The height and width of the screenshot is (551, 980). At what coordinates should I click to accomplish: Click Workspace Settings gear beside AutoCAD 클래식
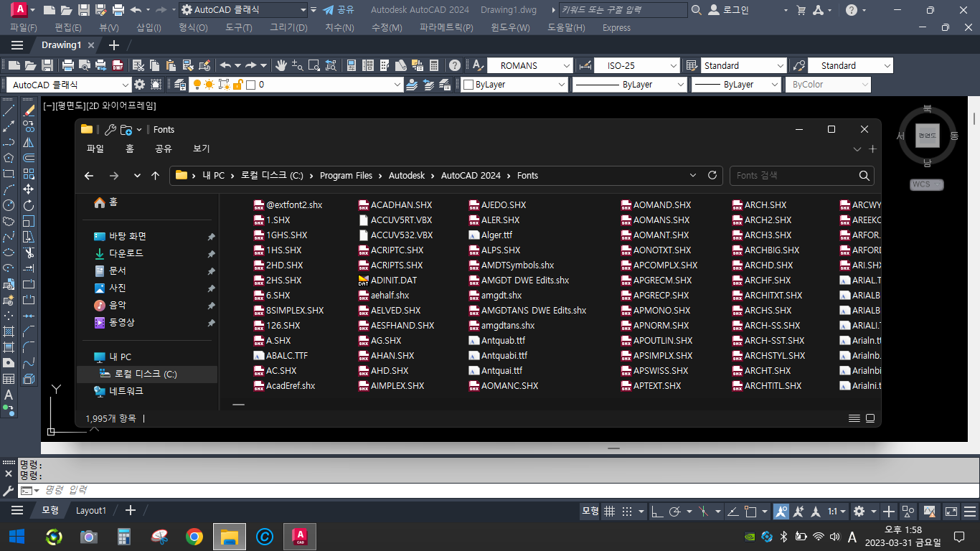click(x=139, y=85)
